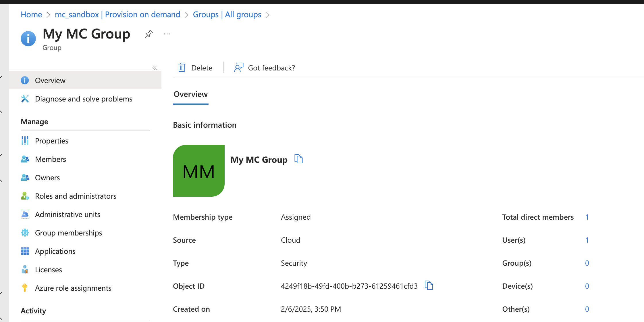
Task: Click the User(s) count 1
Action: pyautogui.click(x=587, y=240)
